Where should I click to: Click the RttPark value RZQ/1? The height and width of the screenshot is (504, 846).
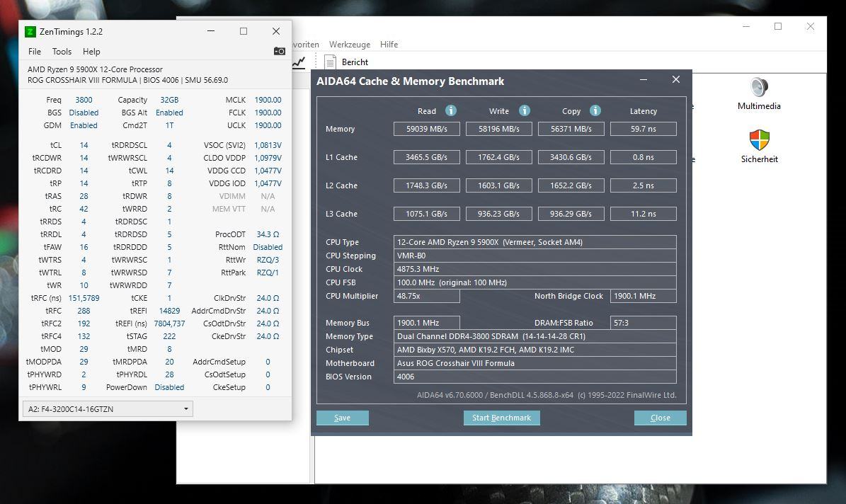(x=268, y=273)
